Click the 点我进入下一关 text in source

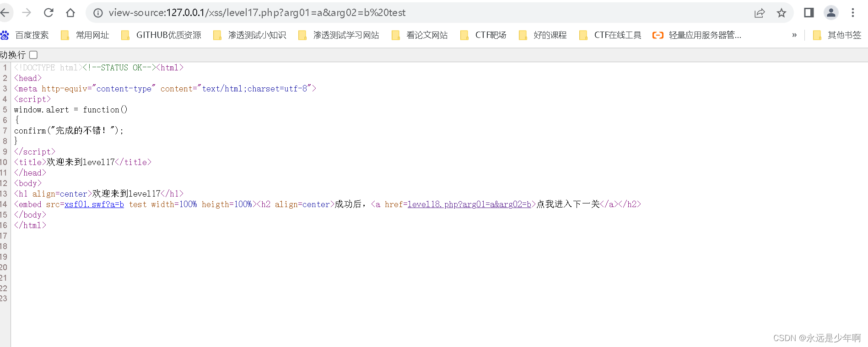click(568, 204)
